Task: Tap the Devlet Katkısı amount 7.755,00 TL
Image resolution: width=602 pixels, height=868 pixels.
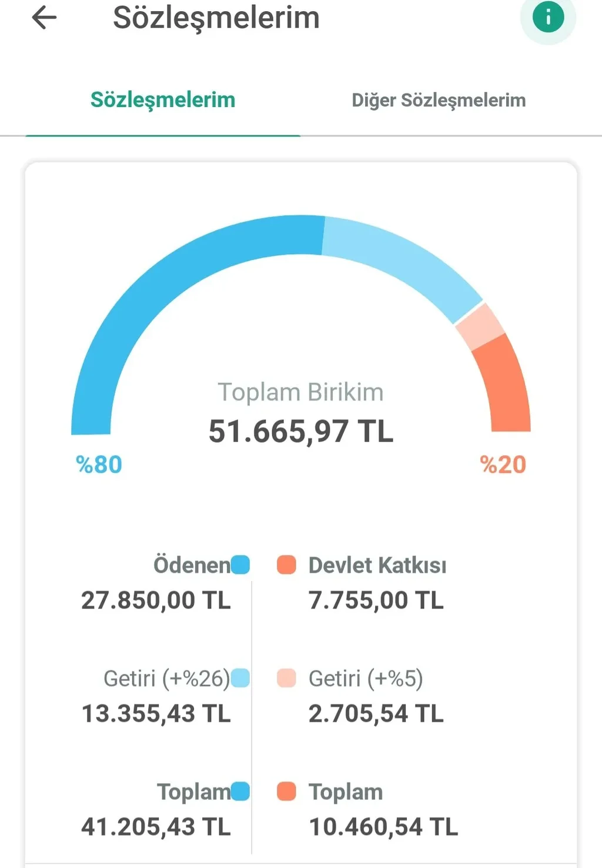Action: coord(376,600)
